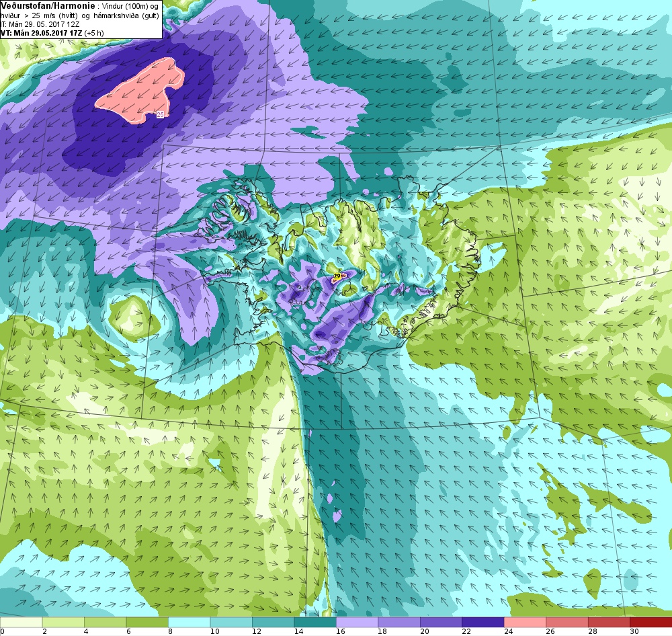
Task: Click the 'hámarkshviða (gult)' header text
Action: [127, 15]
